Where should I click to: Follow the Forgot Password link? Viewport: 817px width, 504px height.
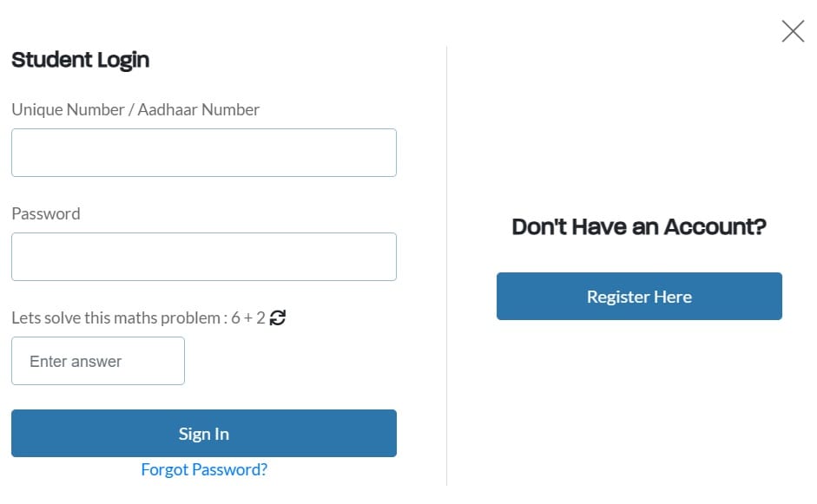(203, 469)
